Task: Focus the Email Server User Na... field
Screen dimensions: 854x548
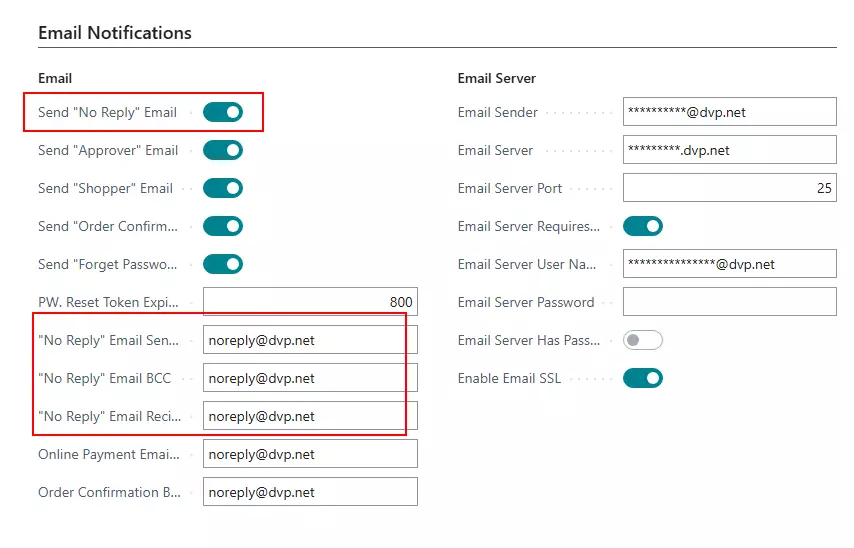Action: [729, 264]
